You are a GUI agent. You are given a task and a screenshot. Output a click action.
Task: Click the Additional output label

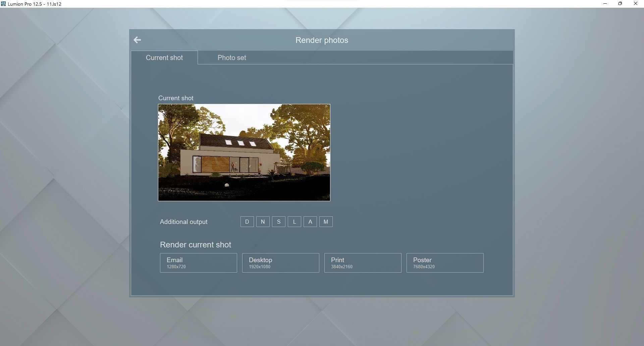[183, 222]
